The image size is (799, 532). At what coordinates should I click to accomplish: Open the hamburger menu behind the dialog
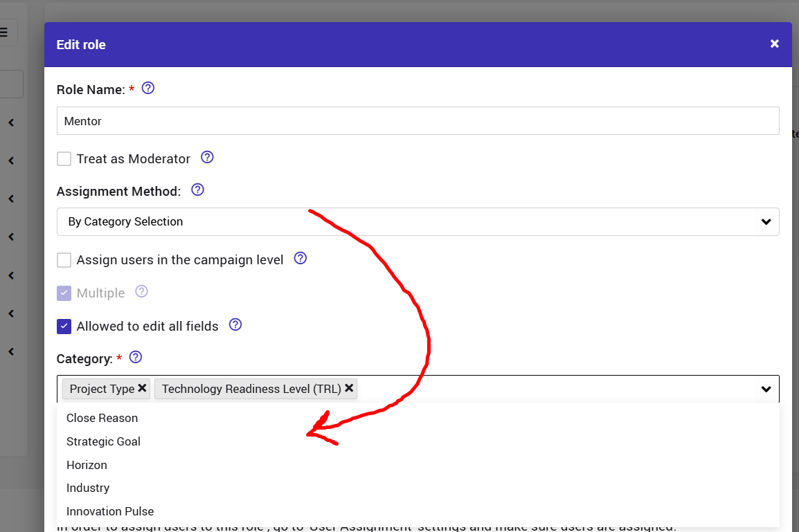click(3, 33)
